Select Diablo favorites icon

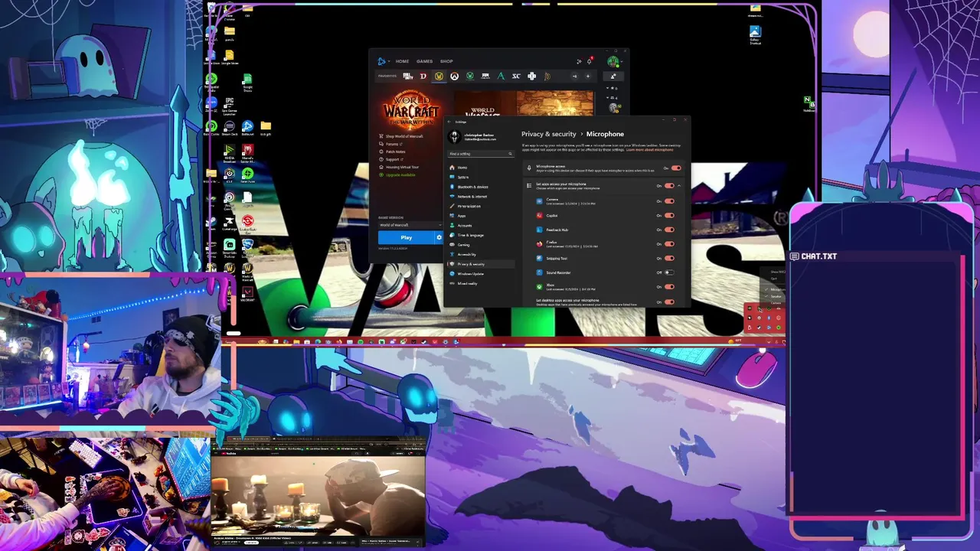pos(423,77)
